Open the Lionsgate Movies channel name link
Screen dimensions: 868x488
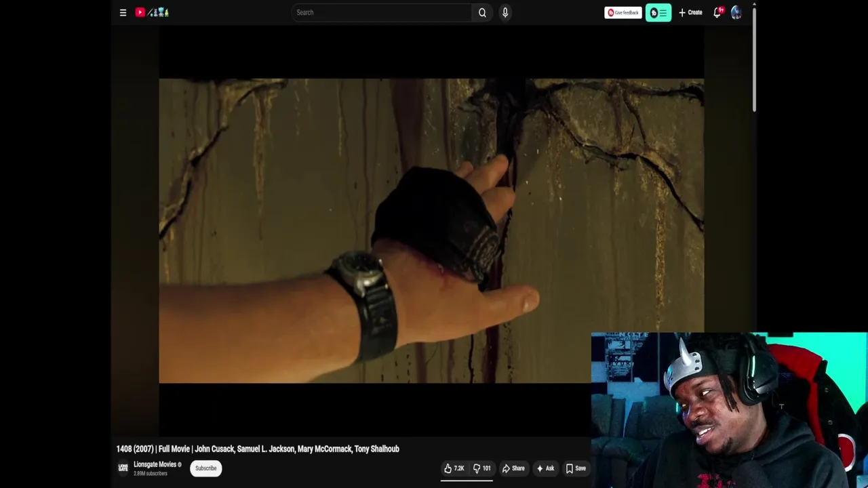[155, 464]
